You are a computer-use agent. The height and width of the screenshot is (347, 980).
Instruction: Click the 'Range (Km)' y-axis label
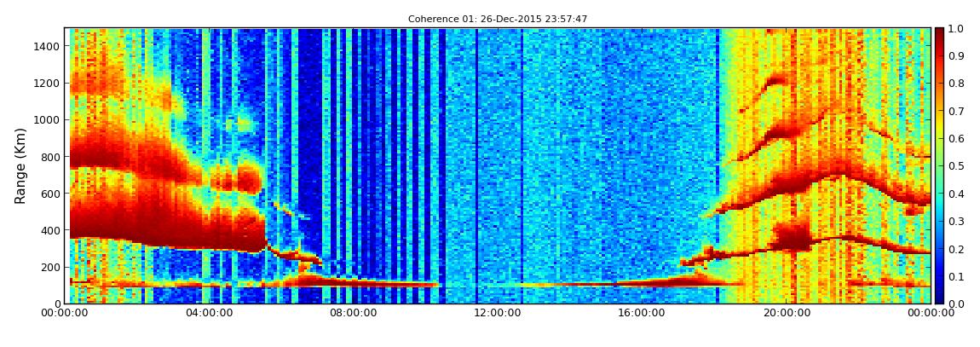pos(20,165)
